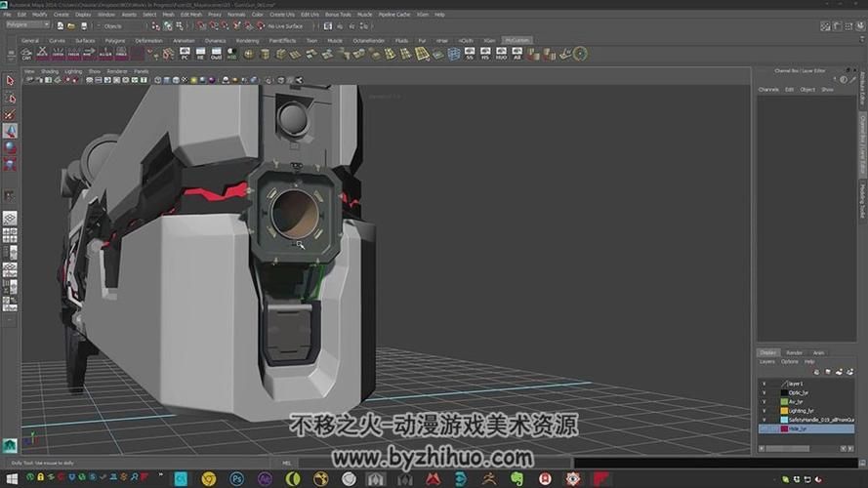This screenshot has height=488, width=868.
Task: Switch to the Rendering shelf tab
Action: pyautogui.click(x=247, y=41)
